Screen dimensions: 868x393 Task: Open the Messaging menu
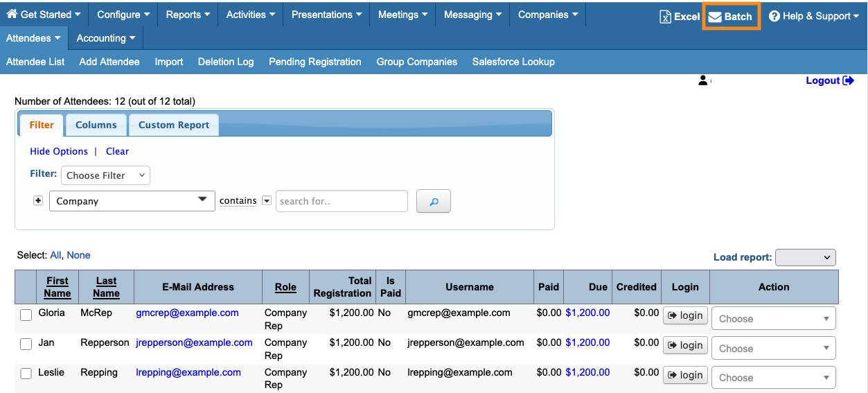click(472, 15)
